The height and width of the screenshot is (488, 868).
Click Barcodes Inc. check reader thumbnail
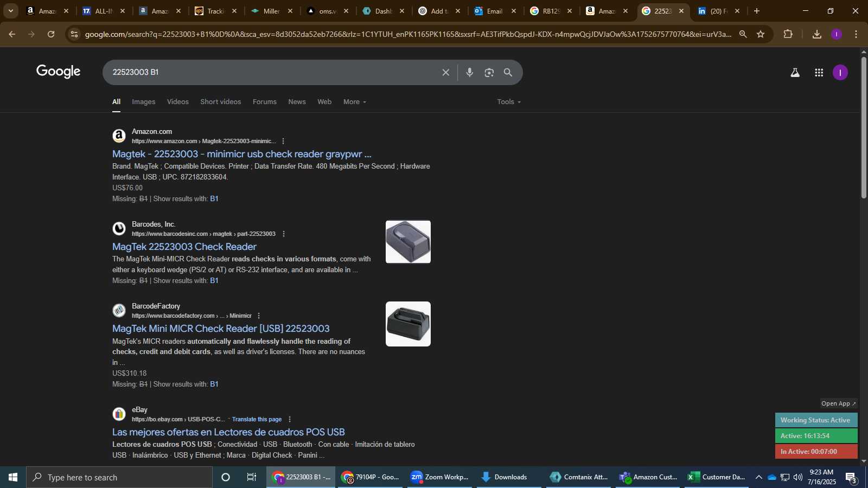(x=408, y=242)
